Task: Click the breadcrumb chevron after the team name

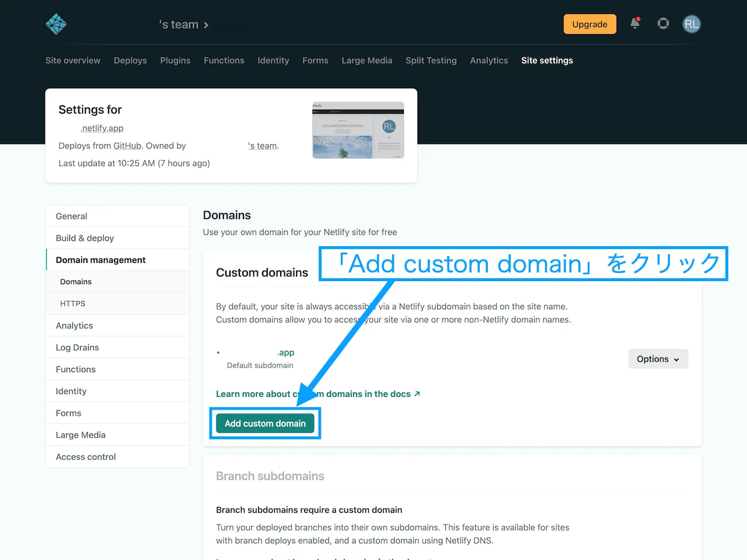Action: 205,25
